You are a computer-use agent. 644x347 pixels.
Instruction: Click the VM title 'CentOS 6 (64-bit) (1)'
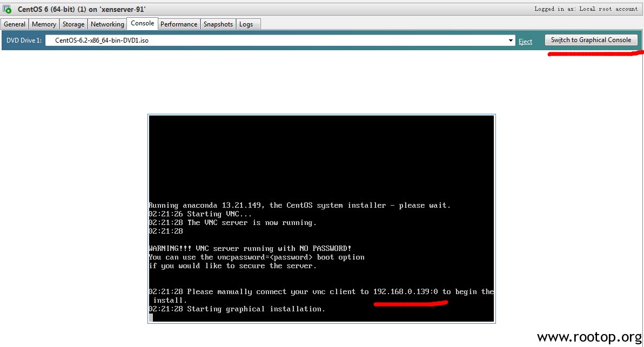[52, 9]
